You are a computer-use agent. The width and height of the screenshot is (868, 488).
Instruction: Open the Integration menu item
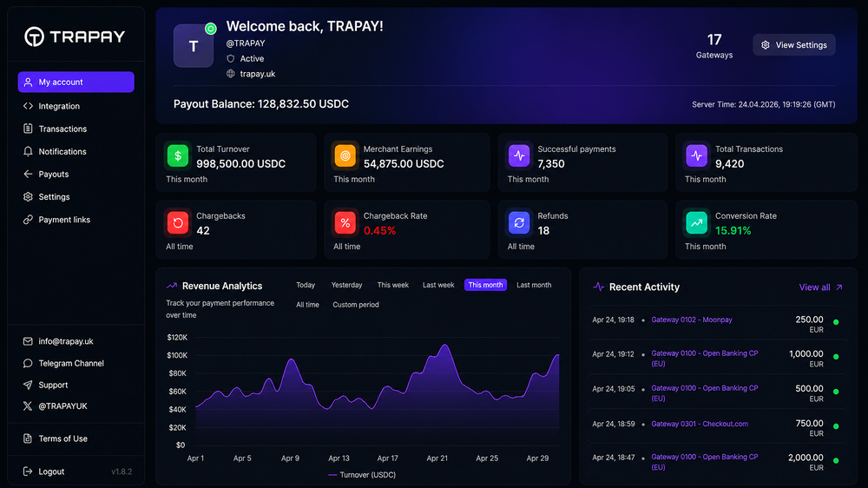[59, 106]
